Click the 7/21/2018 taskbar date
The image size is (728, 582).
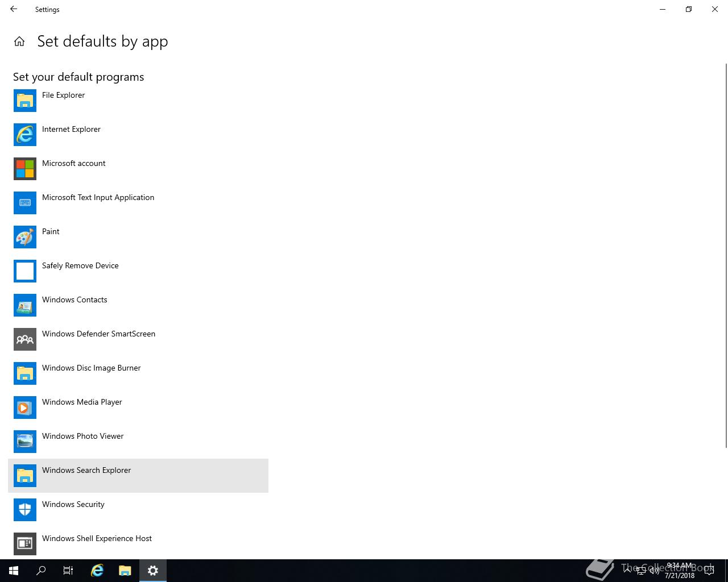[x=680, y=575]
